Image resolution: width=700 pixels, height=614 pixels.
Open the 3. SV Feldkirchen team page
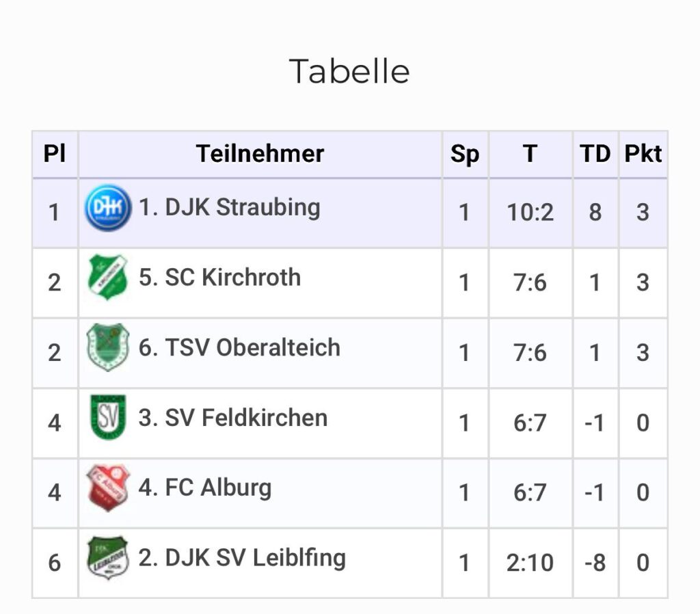pos(233,418)
